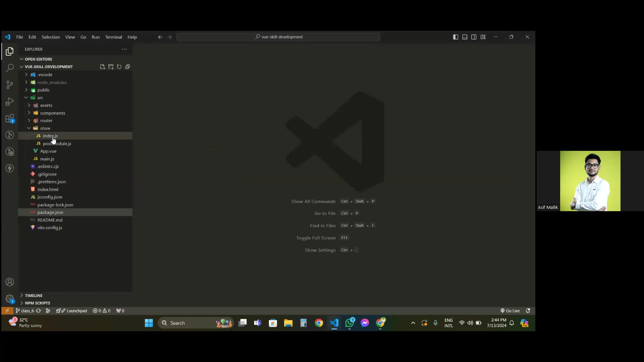
Task: Expand the .vscode folder
Action: pyautogui.click(x=75, y=75)
